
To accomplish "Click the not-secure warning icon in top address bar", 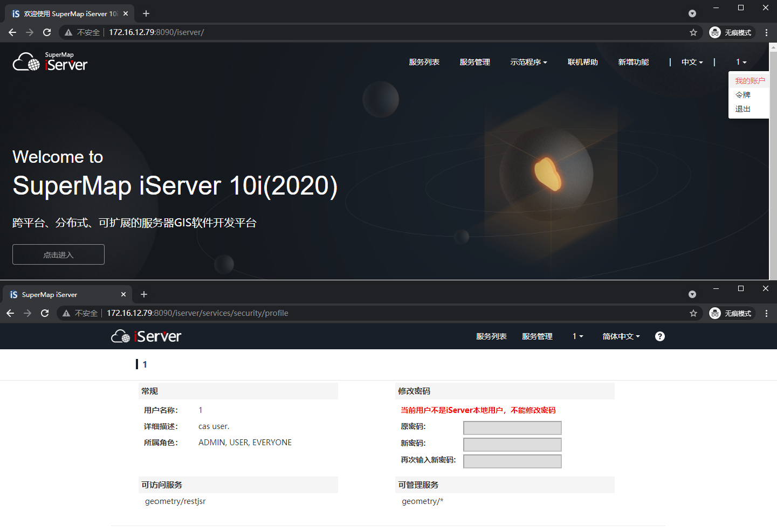I will (68, 32).
